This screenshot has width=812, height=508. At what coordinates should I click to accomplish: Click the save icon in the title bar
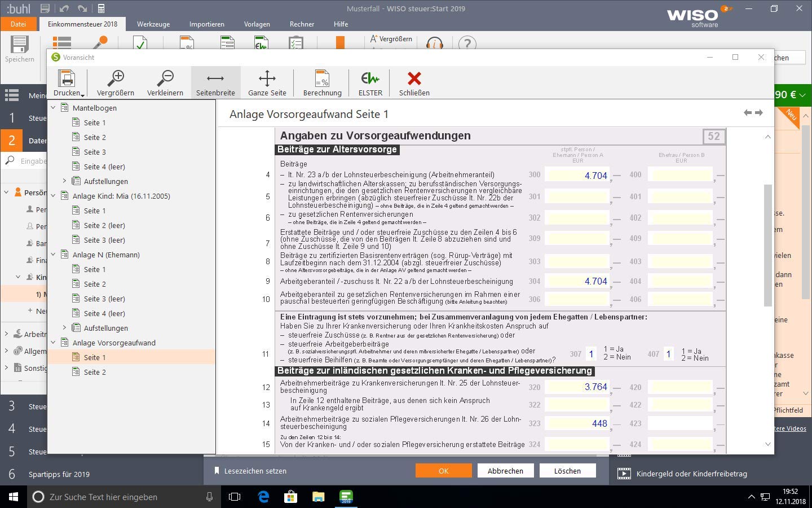[45, 8]
